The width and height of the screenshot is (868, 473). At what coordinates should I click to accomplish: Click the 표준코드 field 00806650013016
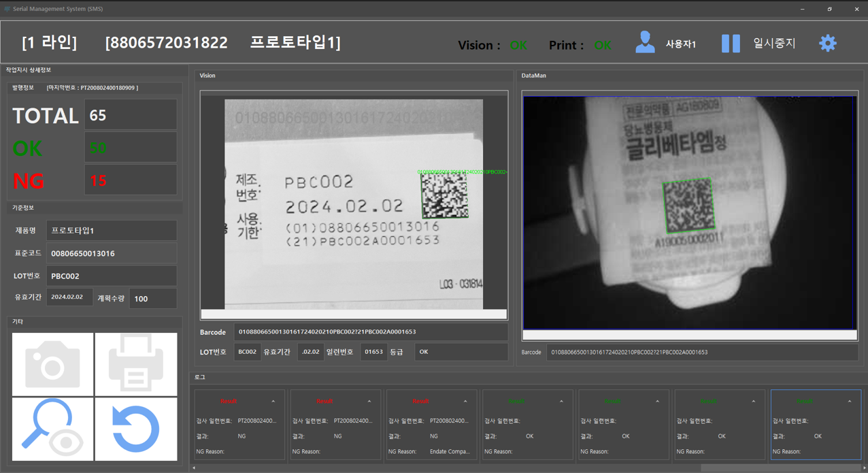[x=112, y=253]
